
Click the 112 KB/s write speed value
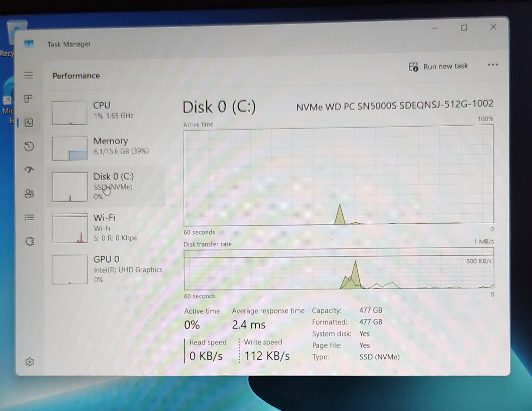[267, 356]
